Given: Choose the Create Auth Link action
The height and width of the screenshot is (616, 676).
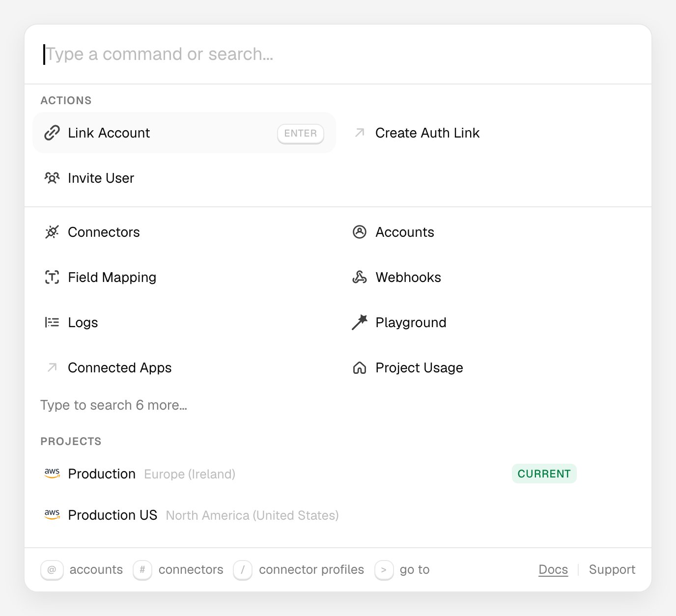Looking at the screenshot, I should coord(492,133).
